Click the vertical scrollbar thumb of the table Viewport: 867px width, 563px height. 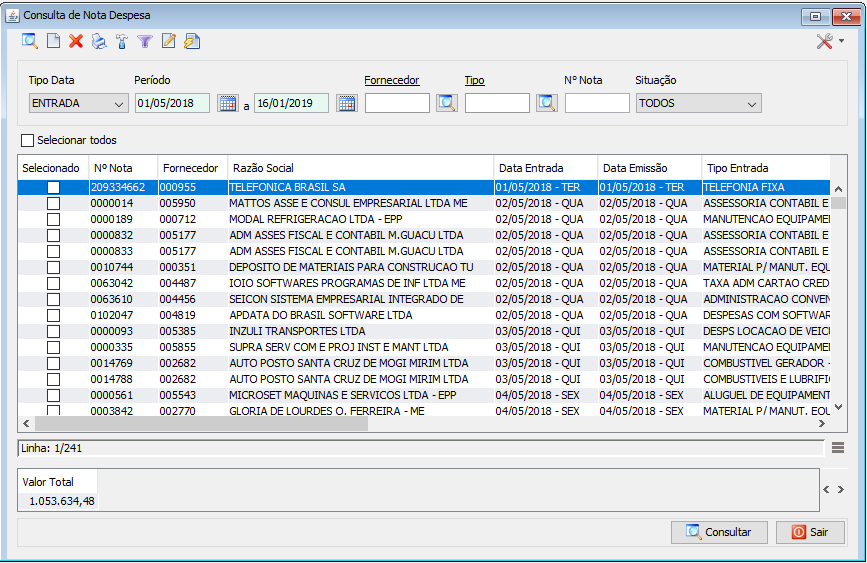click(838, 203)
